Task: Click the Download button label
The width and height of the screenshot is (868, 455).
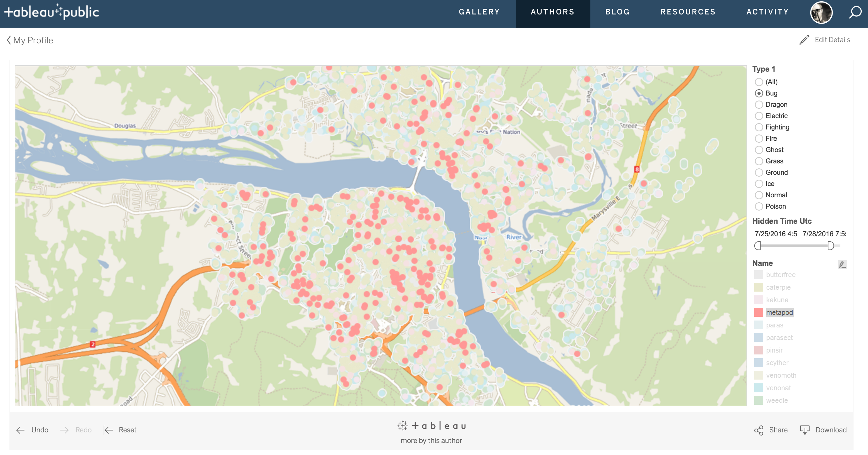Action: click(831, 430)
